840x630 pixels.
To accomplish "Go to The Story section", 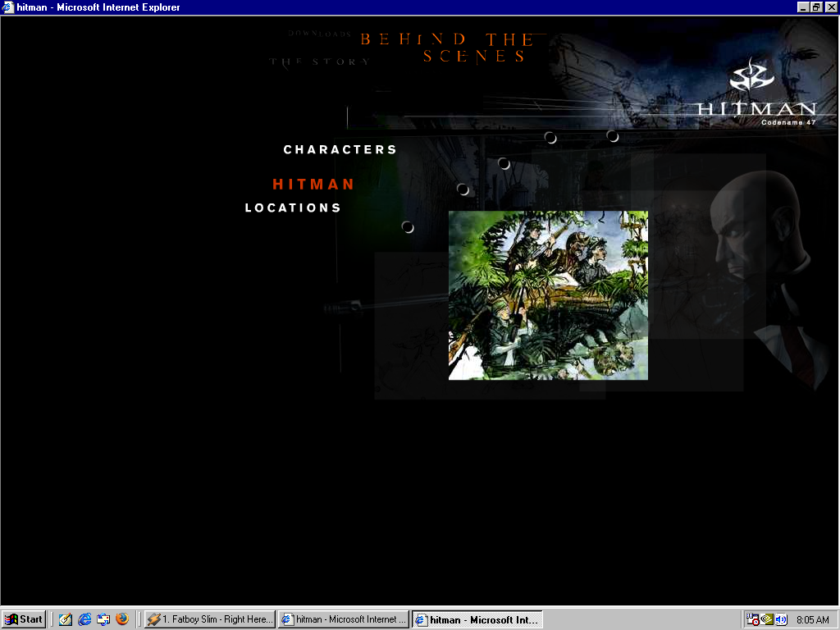I will click(320, 62).
